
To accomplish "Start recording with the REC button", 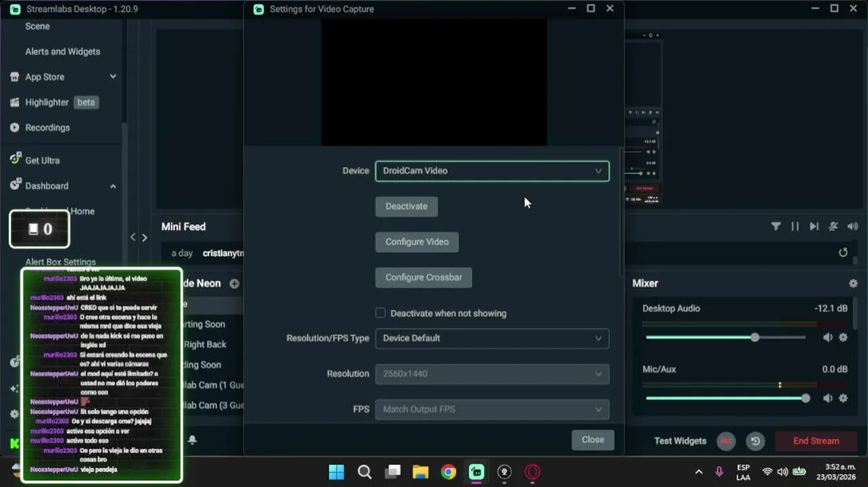I will click(726, 441).
